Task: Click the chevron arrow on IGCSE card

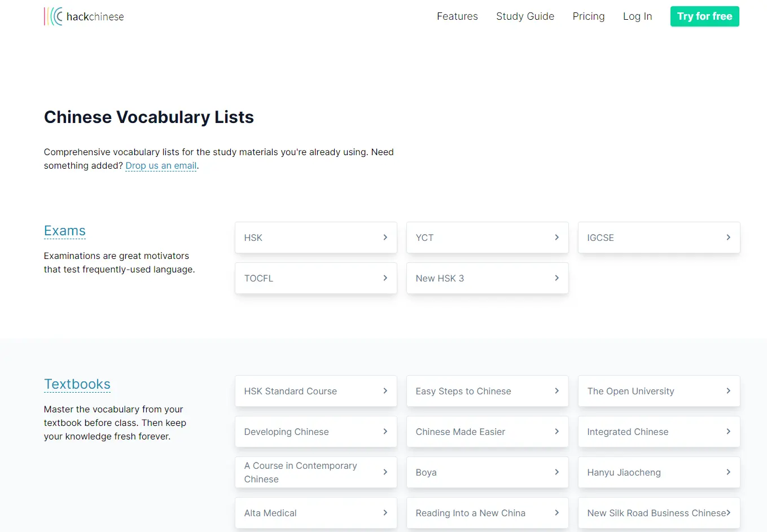Action: coord(729,238)
